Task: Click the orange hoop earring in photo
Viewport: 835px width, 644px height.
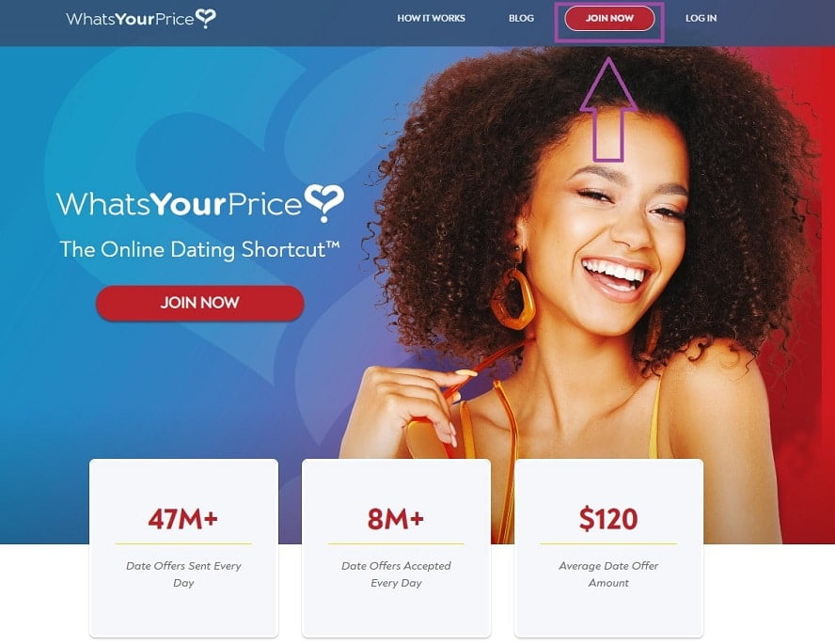Action: click(512, 298)
